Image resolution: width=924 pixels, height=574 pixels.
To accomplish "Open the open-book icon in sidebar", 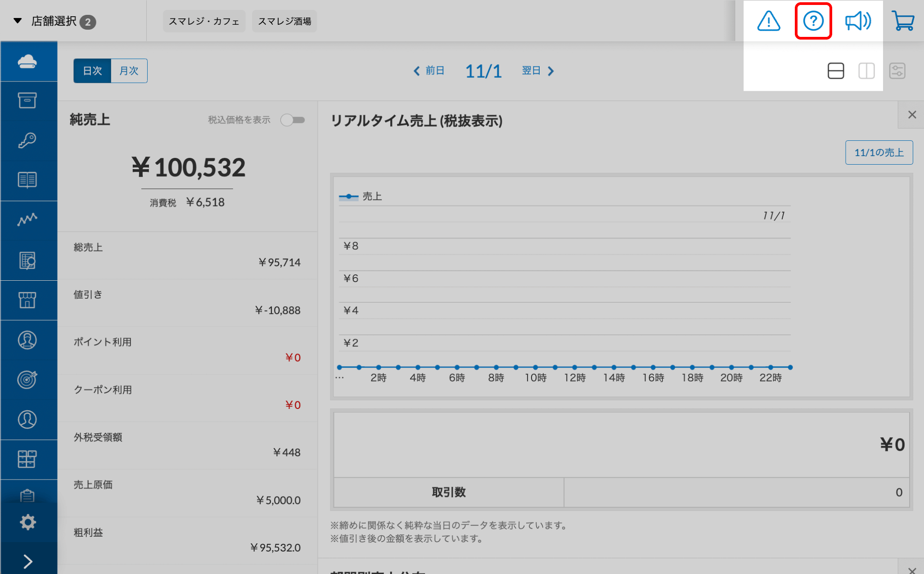I will pyautogui.click(x=27, y=180).
